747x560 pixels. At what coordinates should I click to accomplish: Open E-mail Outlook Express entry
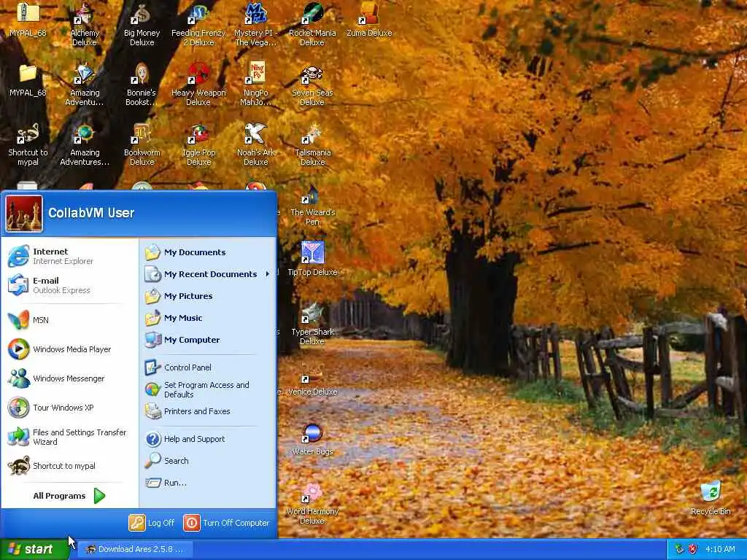point(69,285)
